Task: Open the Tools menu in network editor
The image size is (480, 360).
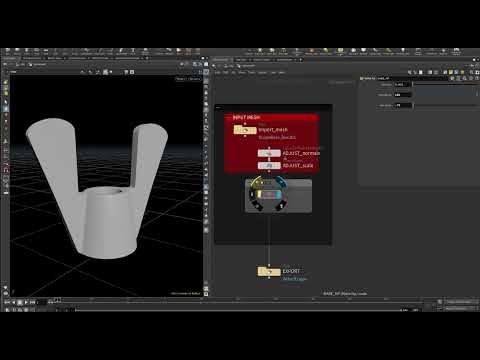Action: tap(251, 72)
